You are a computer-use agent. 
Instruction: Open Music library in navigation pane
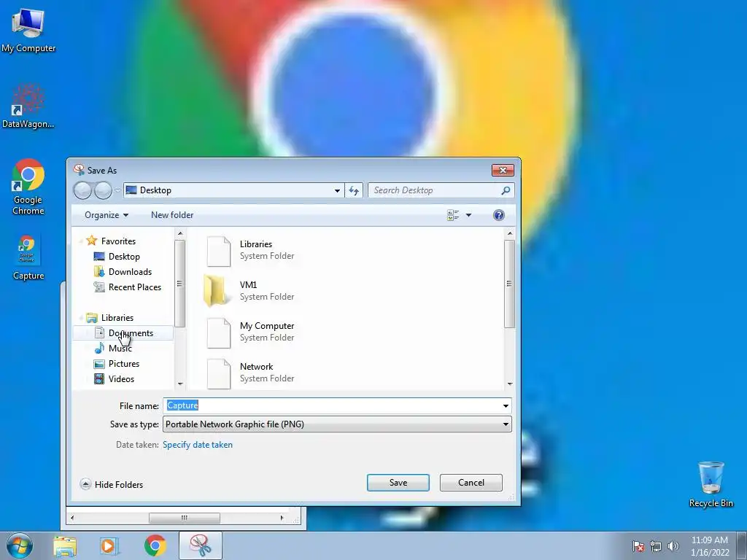120,348
